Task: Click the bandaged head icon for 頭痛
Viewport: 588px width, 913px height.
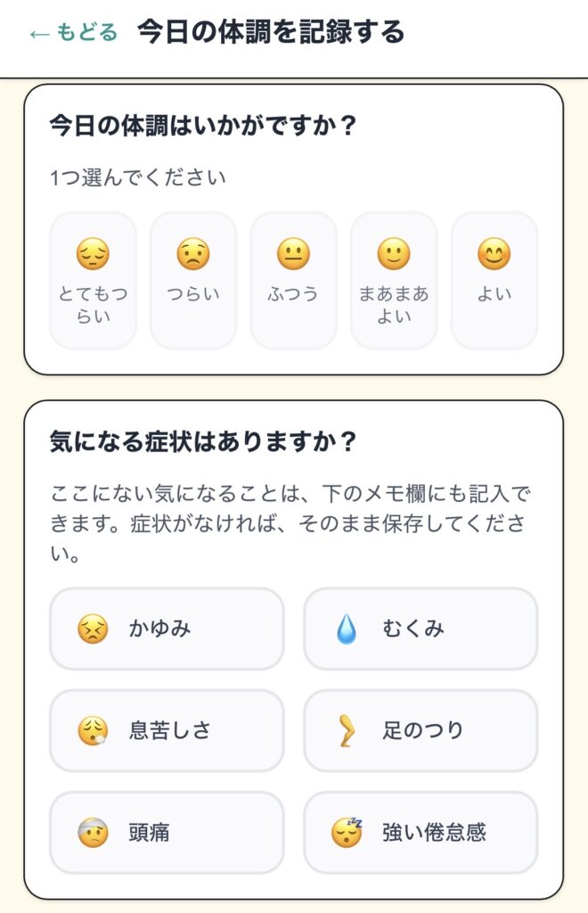Action: click(93, 834)
